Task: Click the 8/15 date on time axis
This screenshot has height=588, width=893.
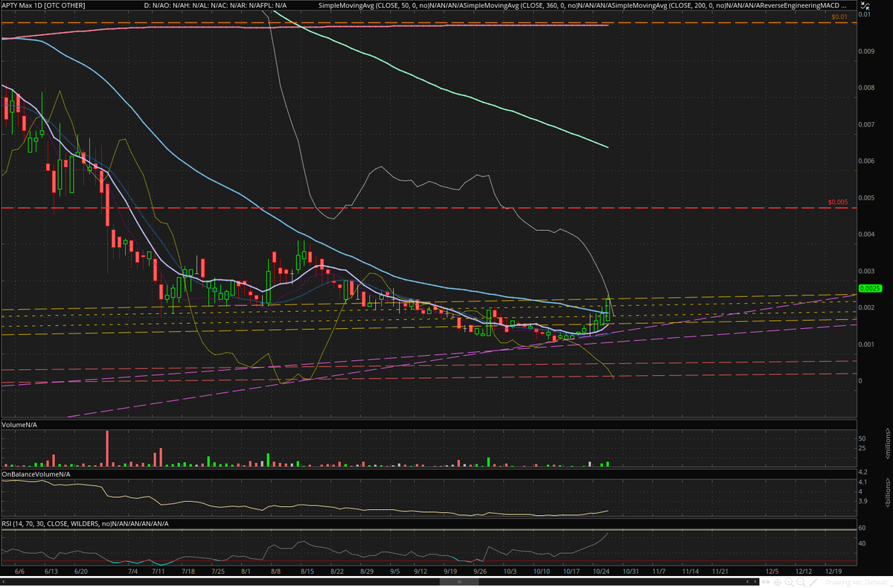Action: (x=308, y=570)
